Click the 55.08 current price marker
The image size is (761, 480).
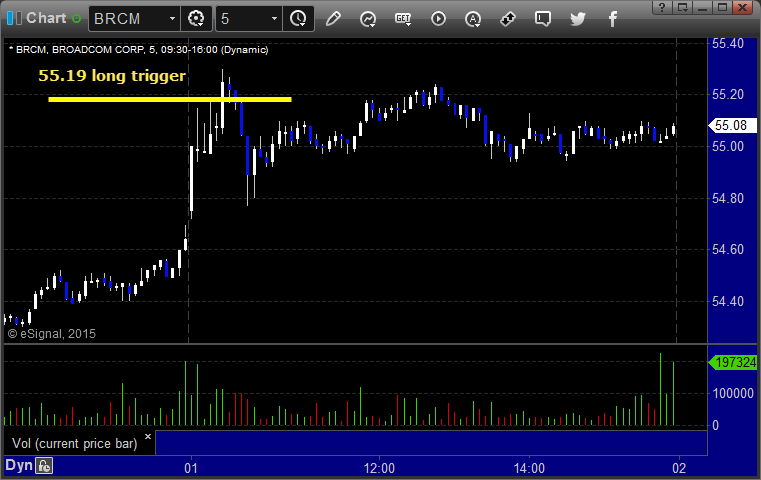(x=733, y=126)
